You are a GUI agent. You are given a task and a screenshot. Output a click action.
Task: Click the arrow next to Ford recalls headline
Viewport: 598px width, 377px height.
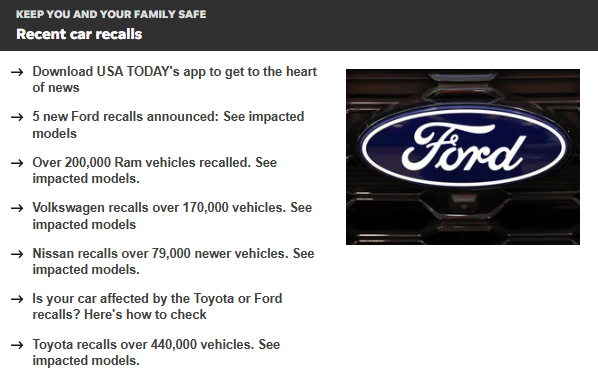click(x=17, y=117)
